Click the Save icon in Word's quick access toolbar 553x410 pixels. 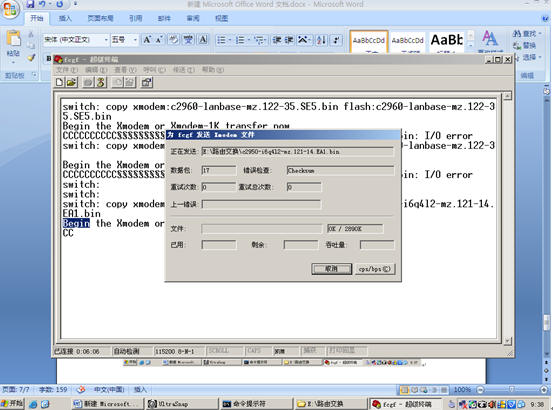31,4
